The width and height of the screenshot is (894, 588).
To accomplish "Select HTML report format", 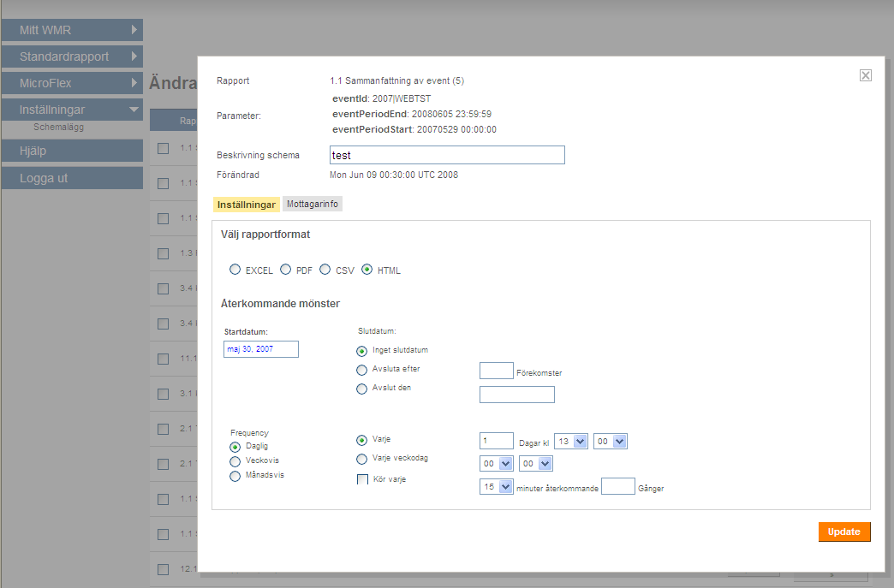I will [x=367, y=270].
